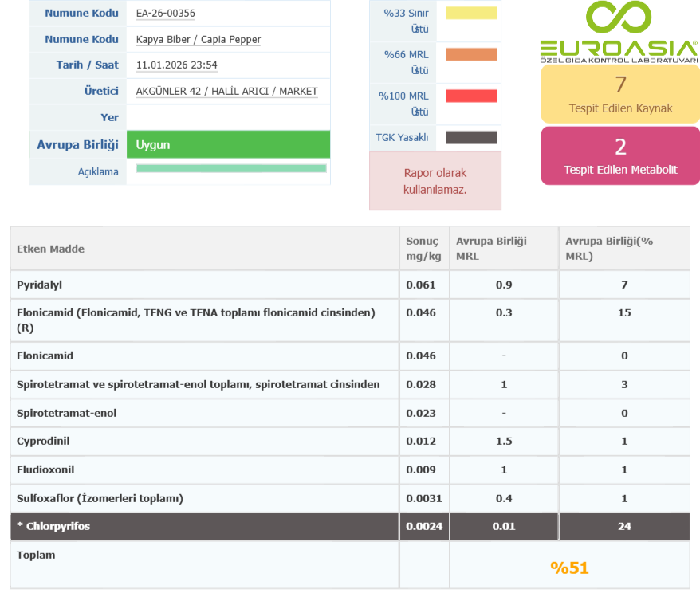Click the yellow %33 Sınır Üstü swatch
700x605 pixels.
[471, 13]
